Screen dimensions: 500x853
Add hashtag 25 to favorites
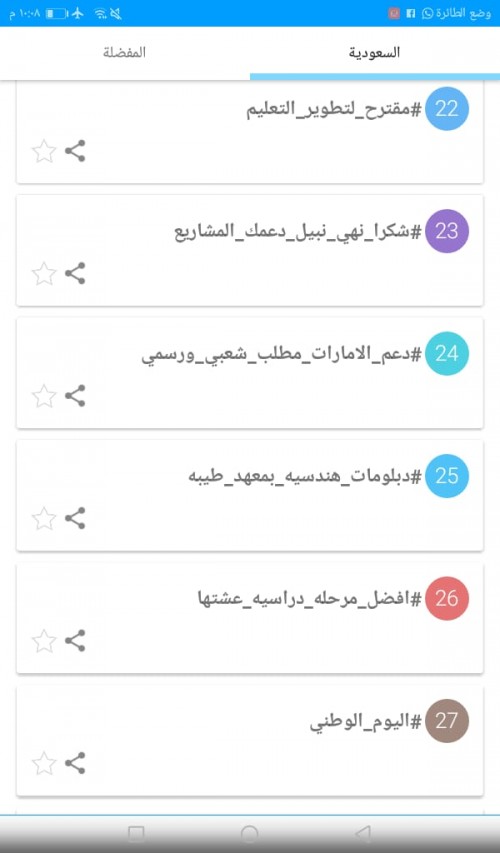coord(44,518)
